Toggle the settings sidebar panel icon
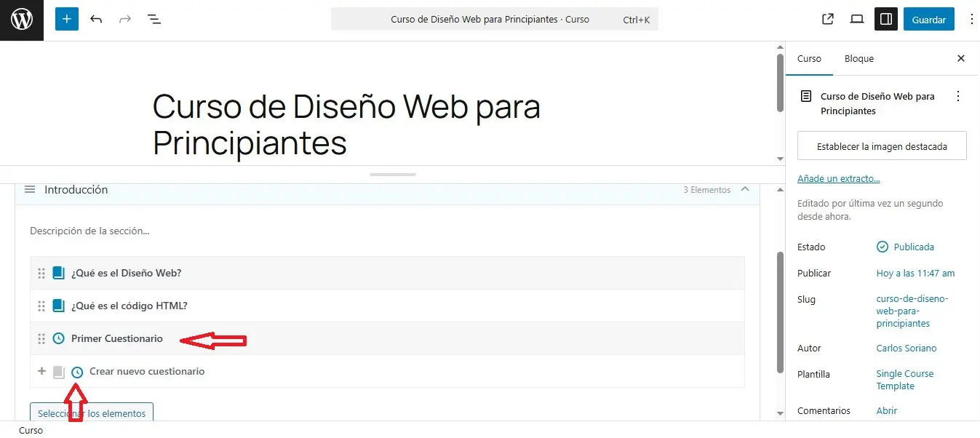 (886, 20)
